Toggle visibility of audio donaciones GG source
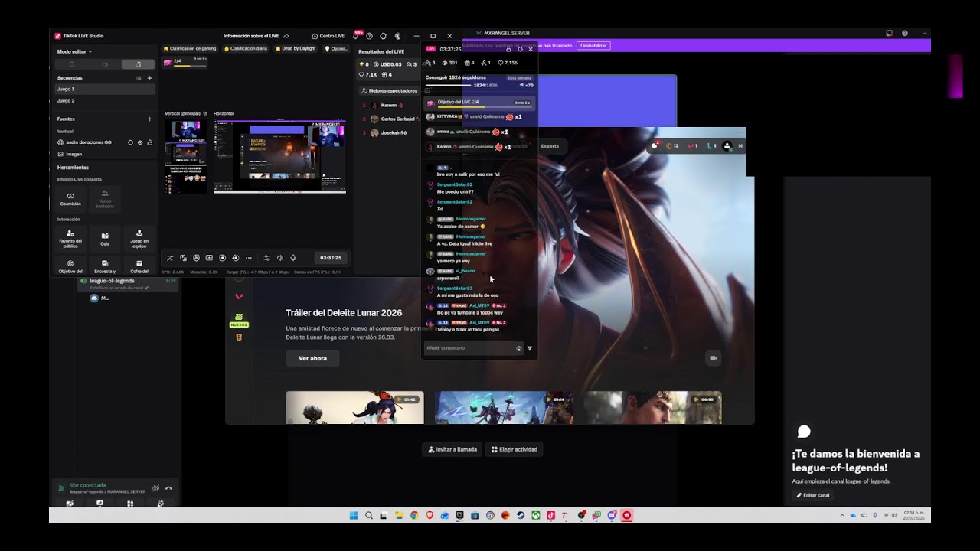 pos(140,142)
